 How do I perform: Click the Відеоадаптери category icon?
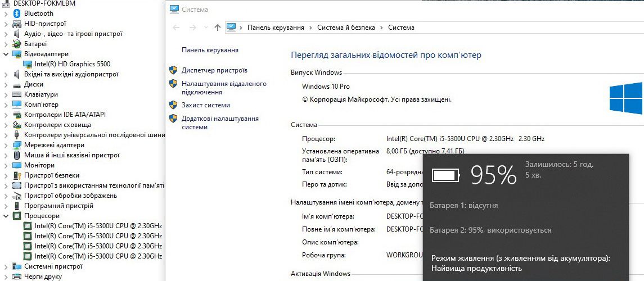tap(17, 54)
